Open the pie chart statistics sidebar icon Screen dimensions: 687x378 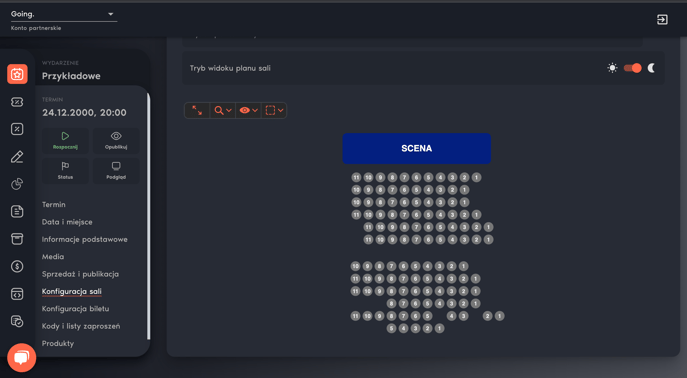[17, 184]
